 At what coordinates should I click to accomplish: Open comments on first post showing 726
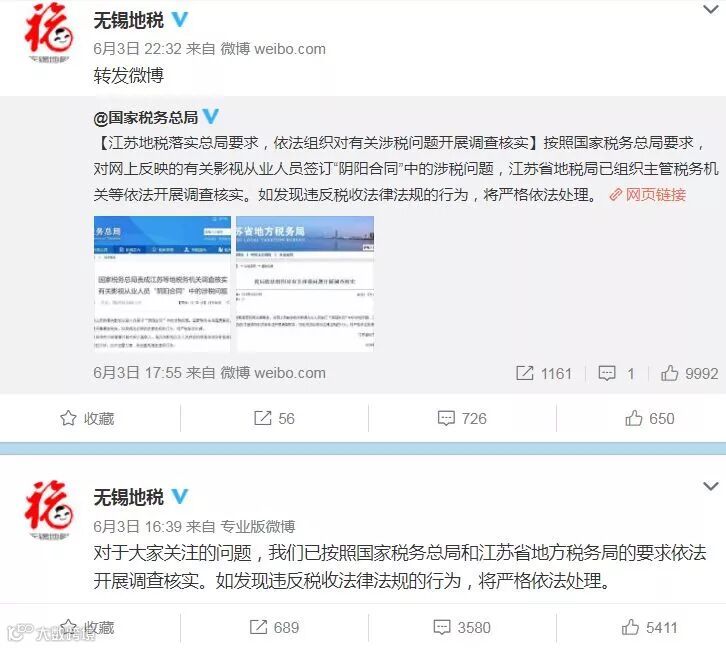tap(462, 418)
